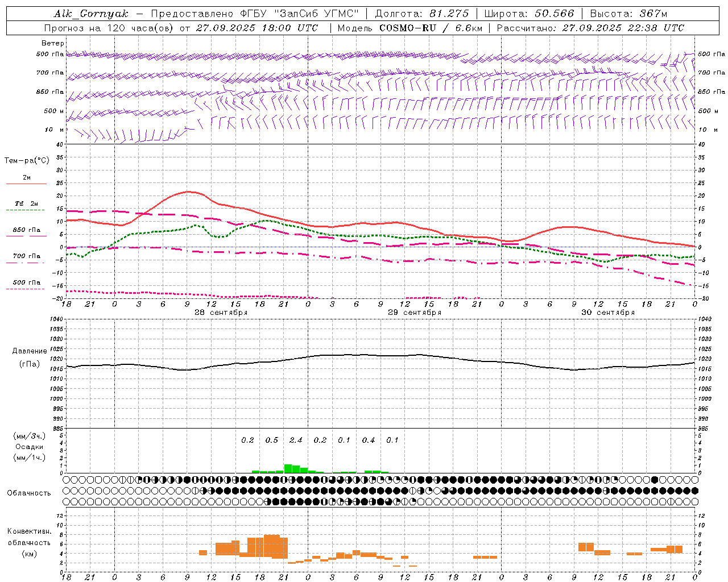Click the Модель COSMO-RU / 6.6км label

[409, 28]
